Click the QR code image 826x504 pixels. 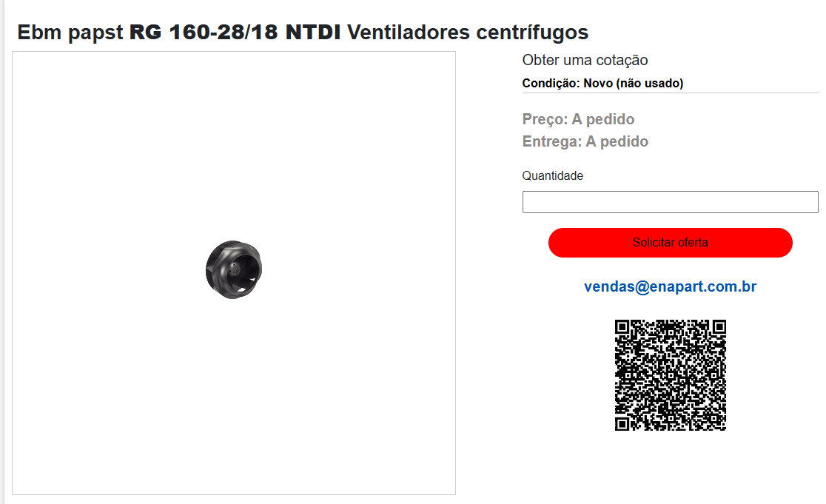(x=670, y=375)
